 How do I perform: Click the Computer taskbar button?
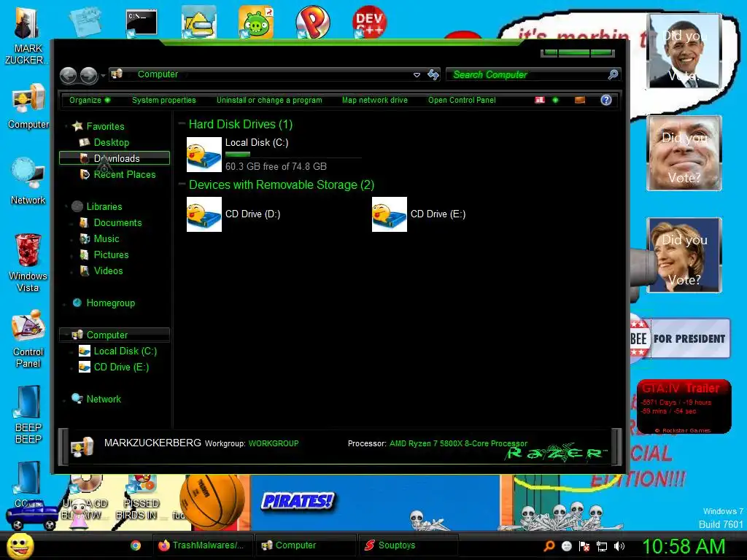tap(306, 545)
